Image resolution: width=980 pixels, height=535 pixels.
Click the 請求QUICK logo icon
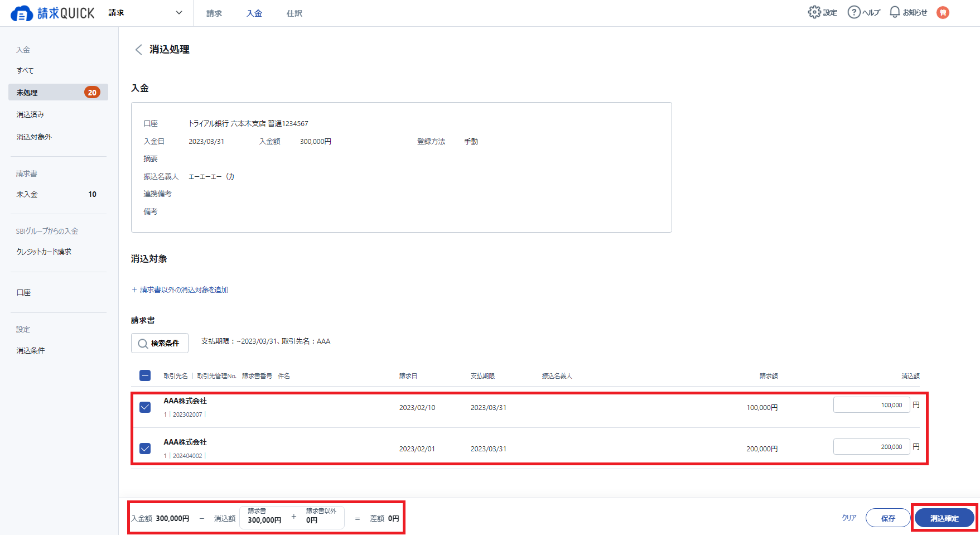pos(21,13)
